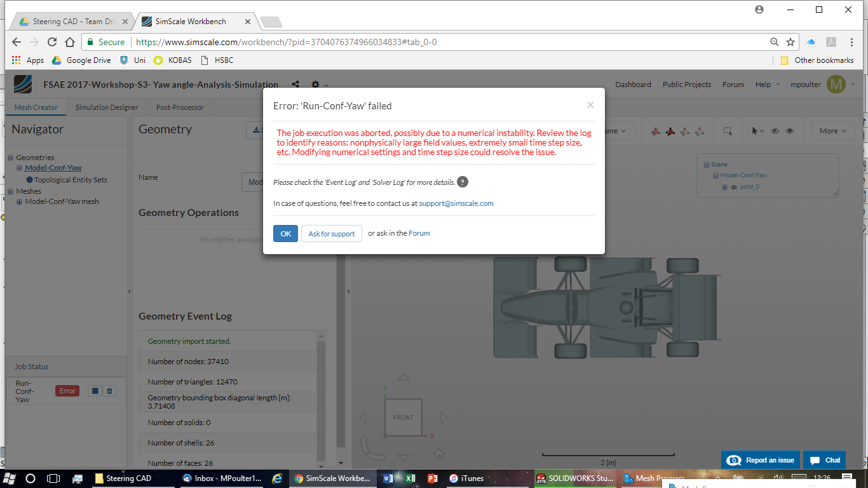868x488 pixels.
Task: Select the Model-Conf-Yaw mesh item
Action: point(62,201)
